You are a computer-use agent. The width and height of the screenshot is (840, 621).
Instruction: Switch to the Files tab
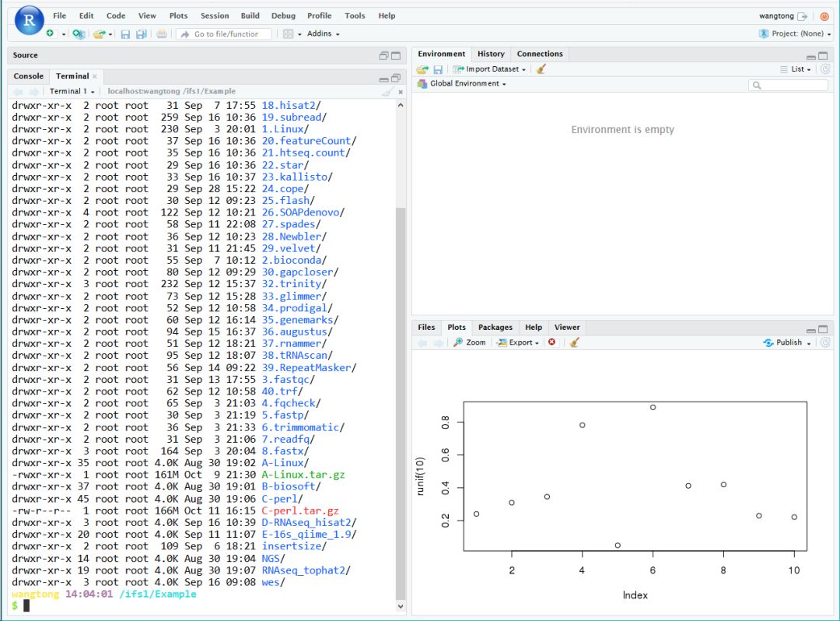point(426,327)
